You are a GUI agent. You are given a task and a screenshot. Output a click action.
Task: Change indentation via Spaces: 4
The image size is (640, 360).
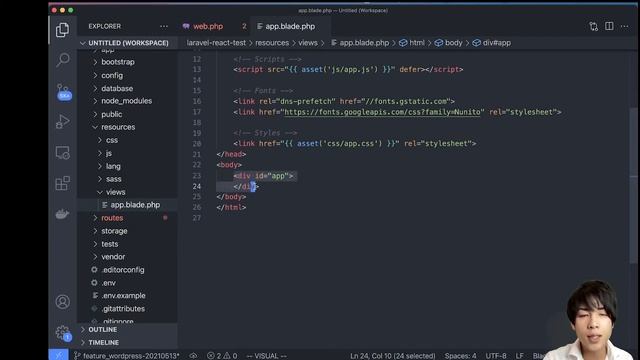[460, 356]
